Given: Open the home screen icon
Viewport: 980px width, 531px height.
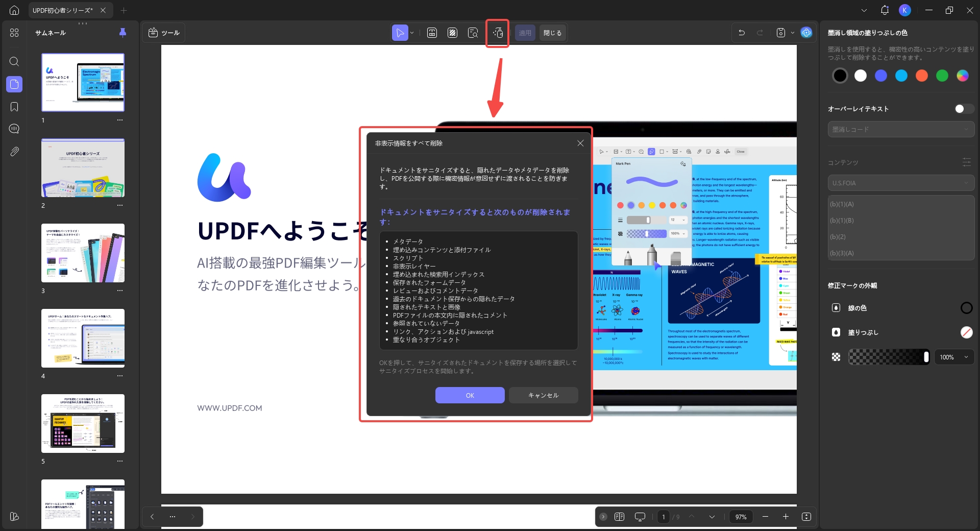Looking at the screenshot, I should pos(14,10).
